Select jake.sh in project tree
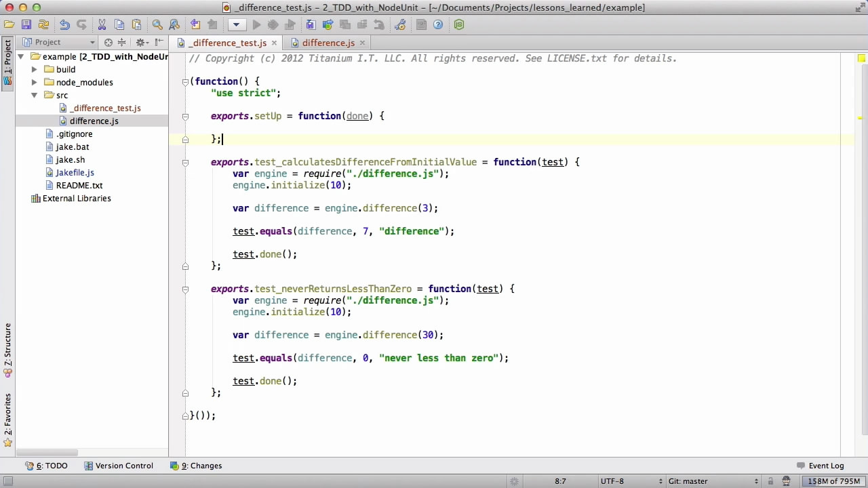The height and width of the screenshot is (488, 868). point(70,159)
